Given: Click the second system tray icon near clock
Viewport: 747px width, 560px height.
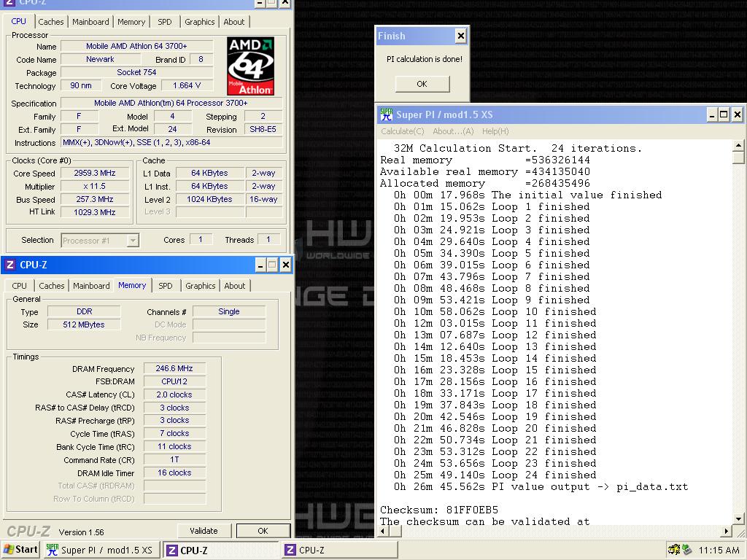Looking at the screenshot, I should 687,550.
